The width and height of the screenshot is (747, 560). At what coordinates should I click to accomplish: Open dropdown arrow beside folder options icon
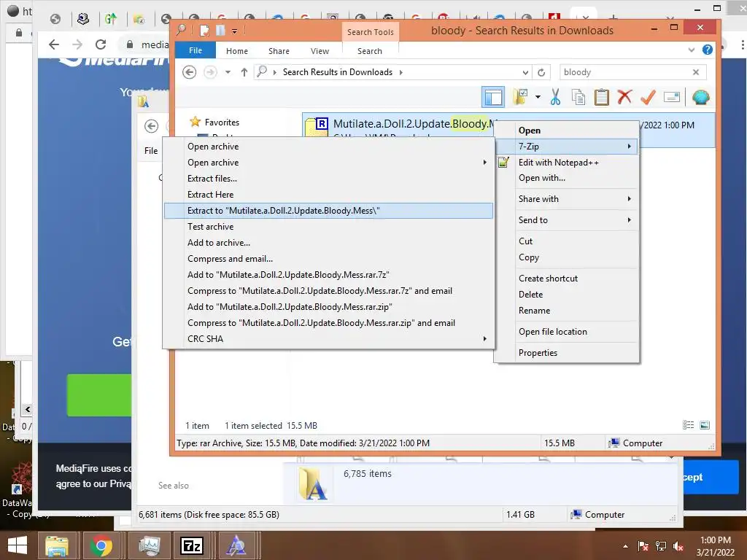tap(538, 97)
